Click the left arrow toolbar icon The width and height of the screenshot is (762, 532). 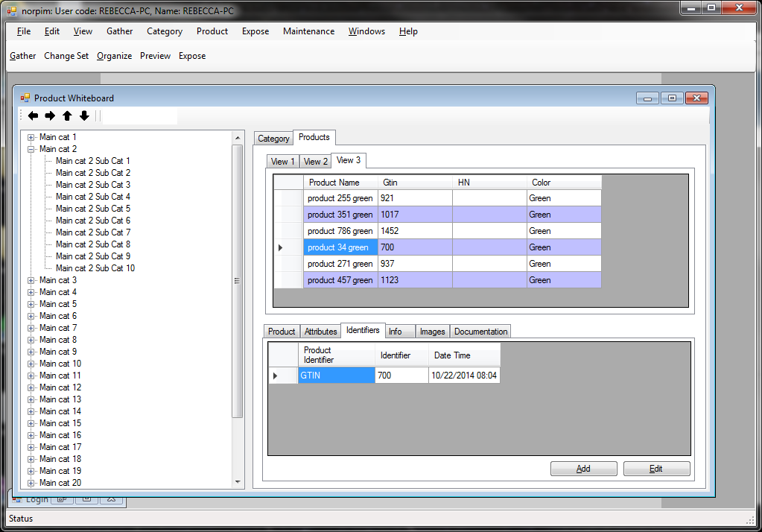point(33,115)
